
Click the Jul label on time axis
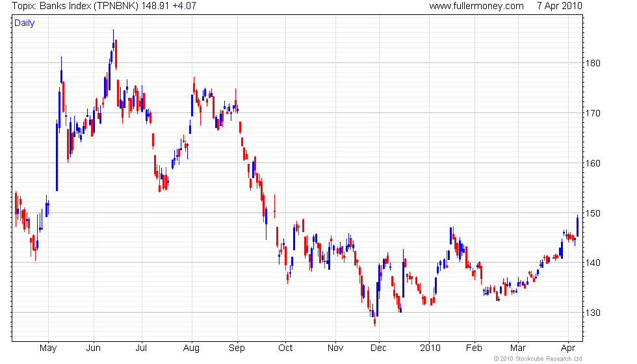141,348
